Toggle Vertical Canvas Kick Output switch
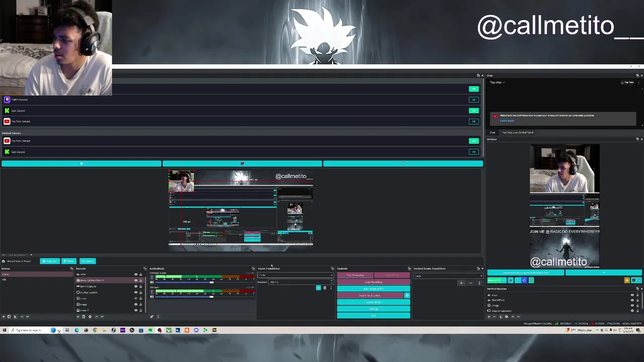The image size is (644, 362). (x=474, y=152)
